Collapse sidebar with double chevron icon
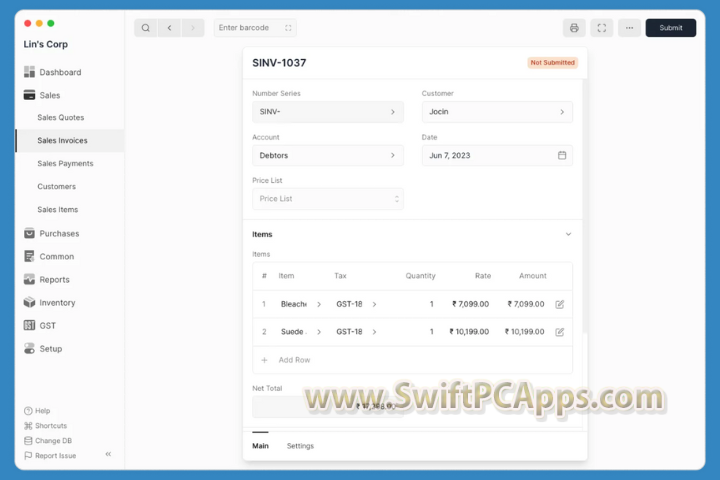 coord(108,454)
